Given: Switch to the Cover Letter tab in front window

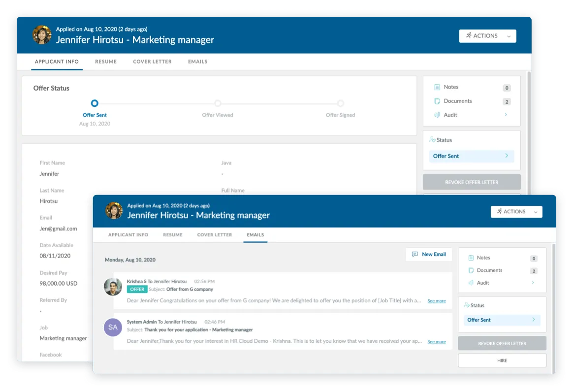Looking at the screenshot, I should click(215, 235).
